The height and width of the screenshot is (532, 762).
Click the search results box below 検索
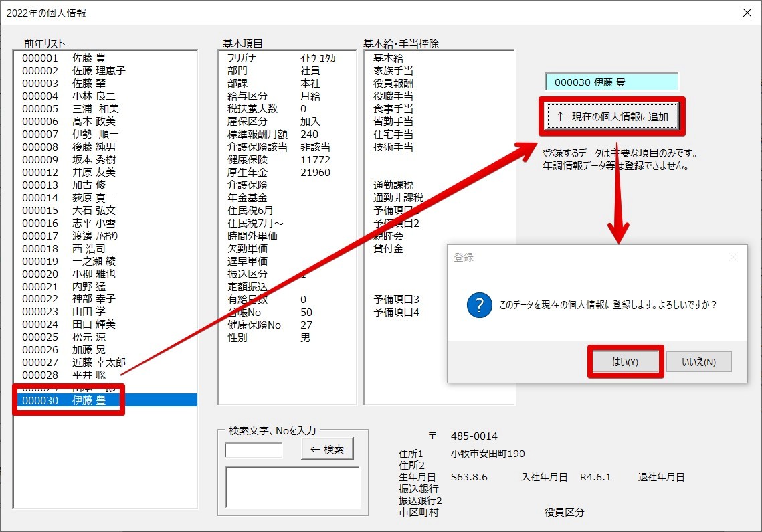click(292, 487)
